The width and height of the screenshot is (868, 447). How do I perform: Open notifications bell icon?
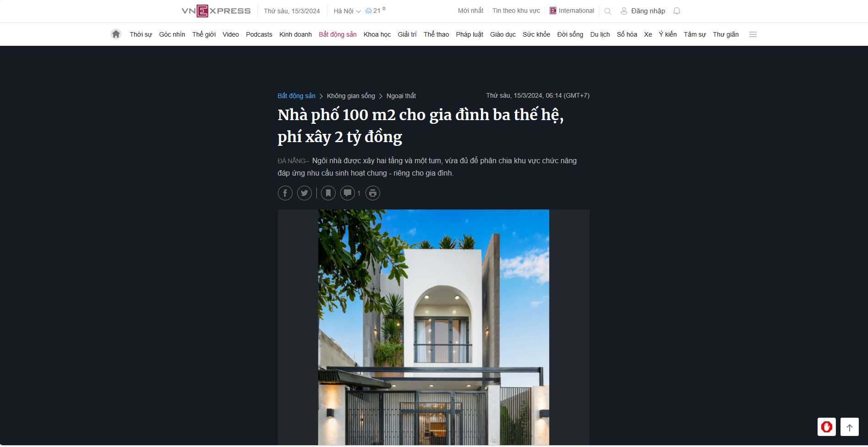[x=677, y=11]
